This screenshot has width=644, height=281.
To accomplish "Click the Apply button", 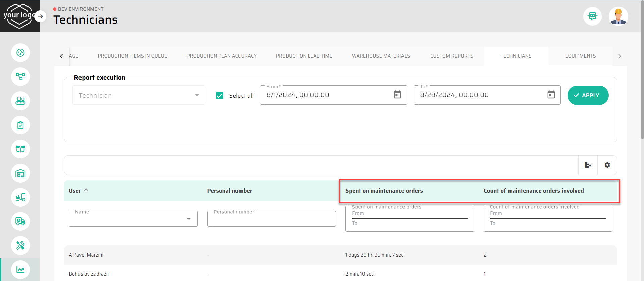I will pyautogui.click(x=588, y=95).
